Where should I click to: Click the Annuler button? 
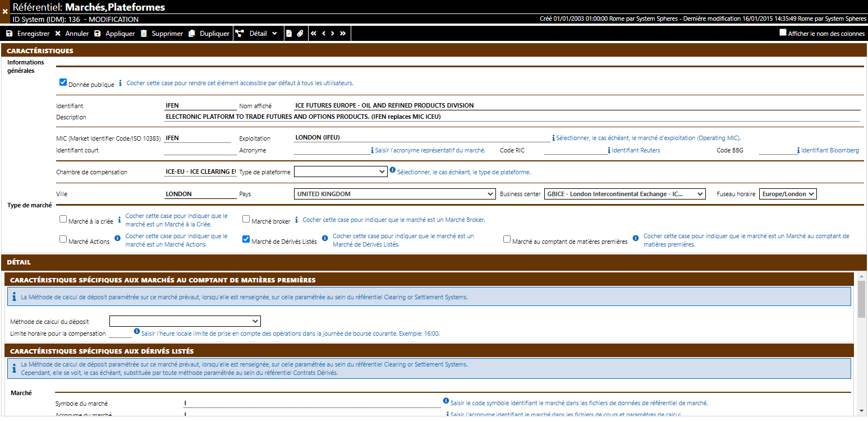pyautogui.click(x=72, y=34)
